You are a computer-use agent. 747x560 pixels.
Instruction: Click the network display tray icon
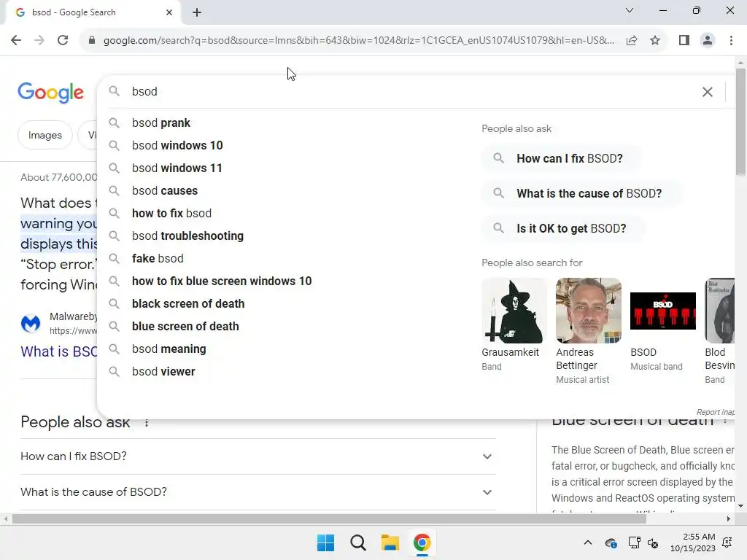(x=634, y=542)
